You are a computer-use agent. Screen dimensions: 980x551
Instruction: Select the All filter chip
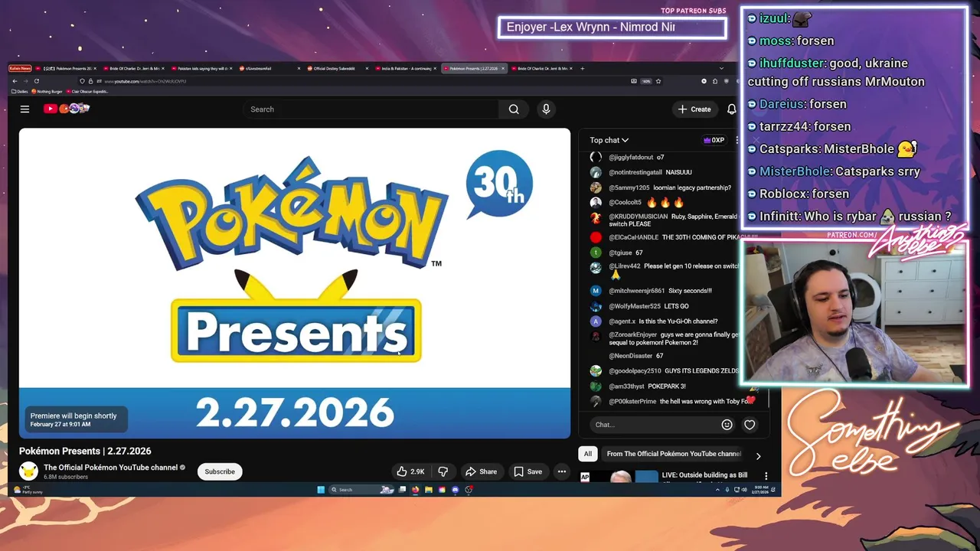tap(587, 454)
